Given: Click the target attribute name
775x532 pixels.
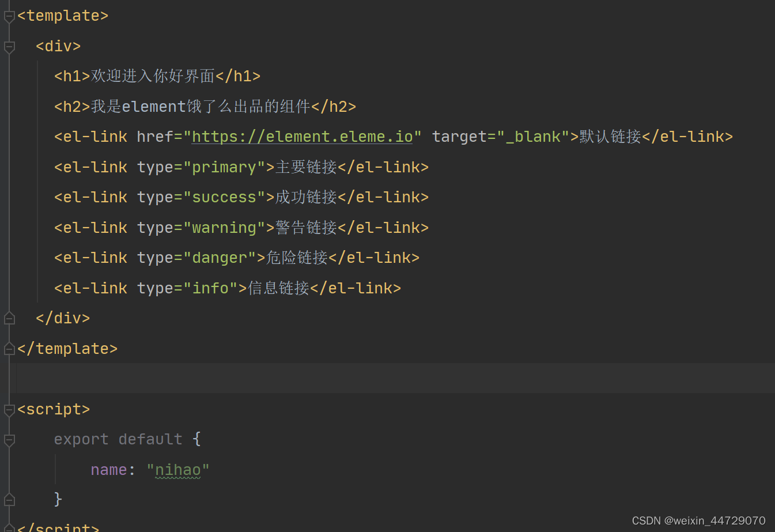Looking at the screenshot, I should tap(460, 137).
